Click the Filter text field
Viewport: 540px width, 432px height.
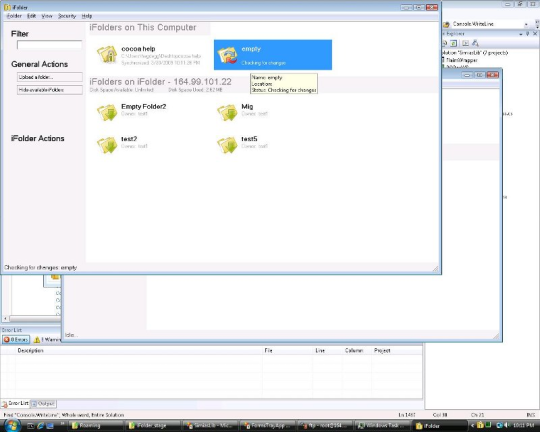[x=50, y=45]
